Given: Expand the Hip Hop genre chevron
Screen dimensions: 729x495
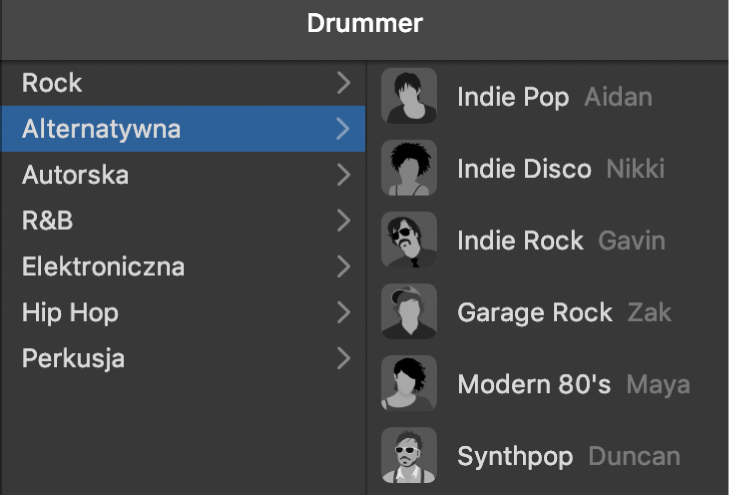Looking at the screenshot, I should coord(343,312).
